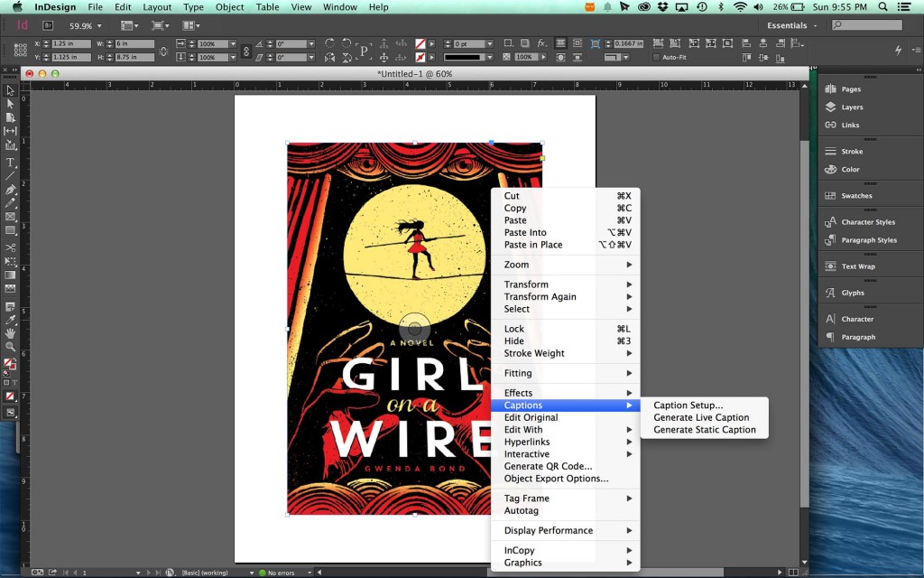Open the stroke weight dropdown

(x=490, y=43)
